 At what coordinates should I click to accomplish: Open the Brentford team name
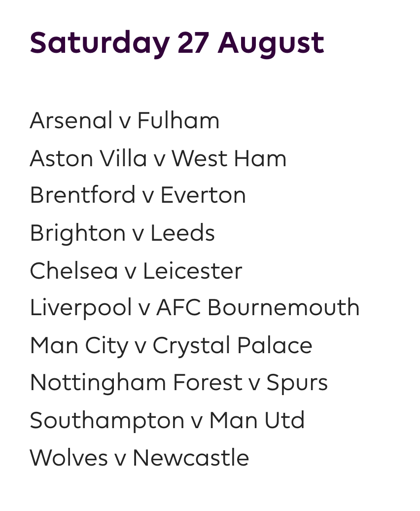[x=82, y=195]
